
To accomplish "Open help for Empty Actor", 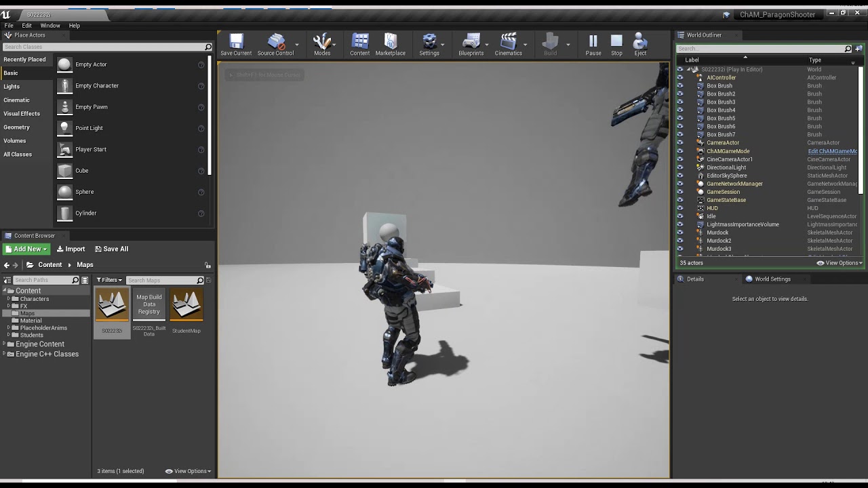I will pos(201,65).
